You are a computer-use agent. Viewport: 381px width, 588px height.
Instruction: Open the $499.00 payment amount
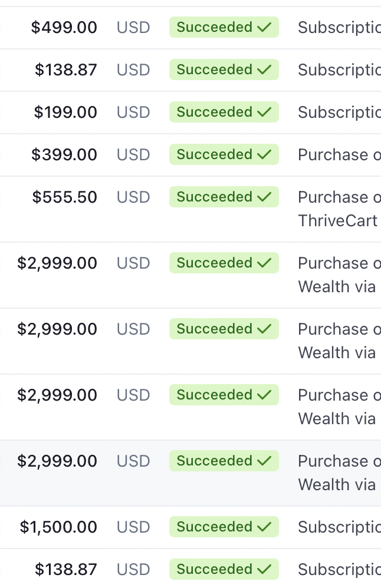coord(64,27)
